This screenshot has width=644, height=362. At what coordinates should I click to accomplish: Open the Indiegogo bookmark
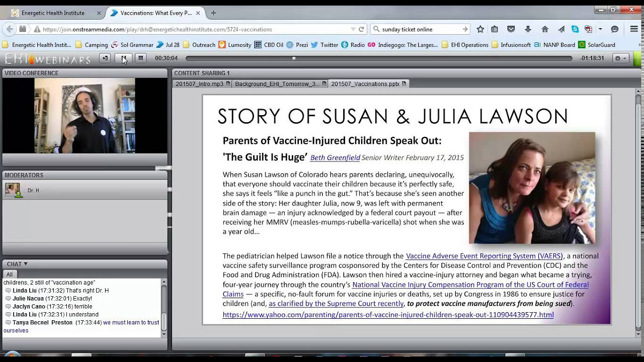click(x=403, y=45)
